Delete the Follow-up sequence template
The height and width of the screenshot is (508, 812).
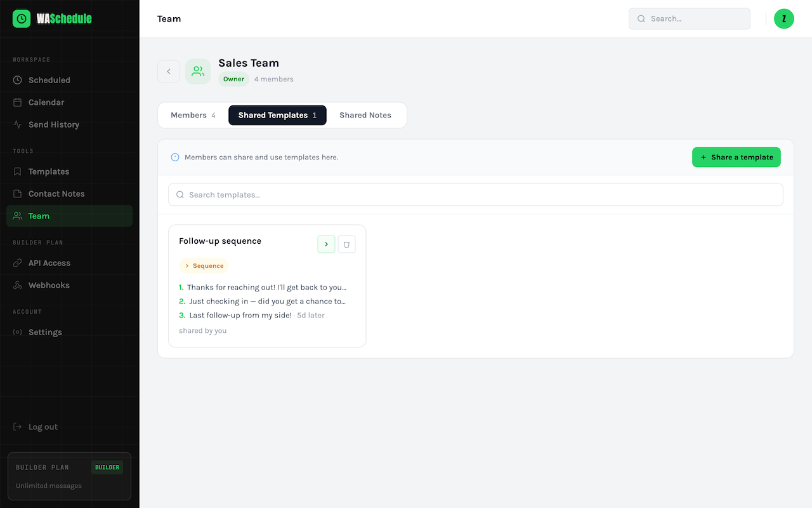click(x=346, y=244)
